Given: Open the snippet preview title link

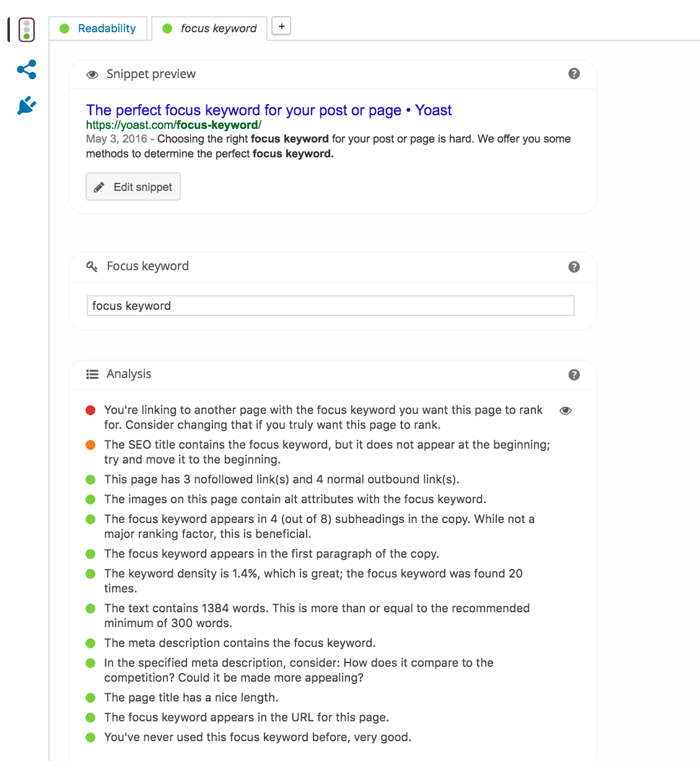Looking at the screenshot, I should pyautogui.click(x=268, y=110).
